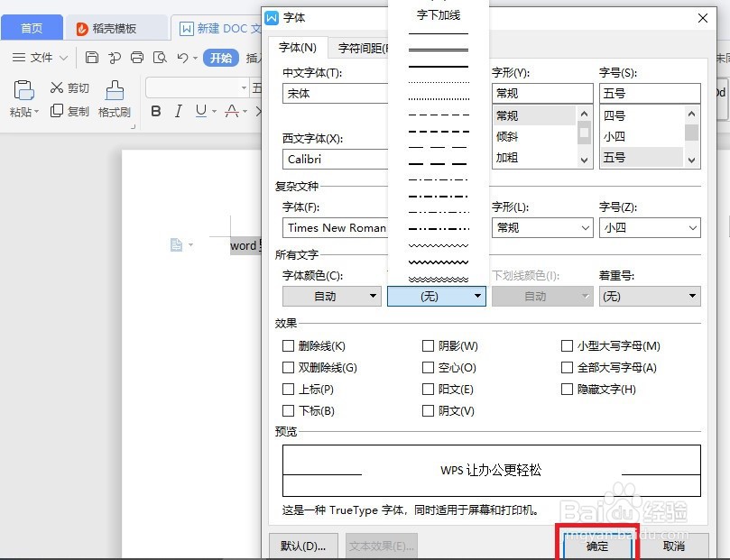Enable the 隐藏文字(H) checkbox
Viewport: 730px width, 560px height.
567,389
